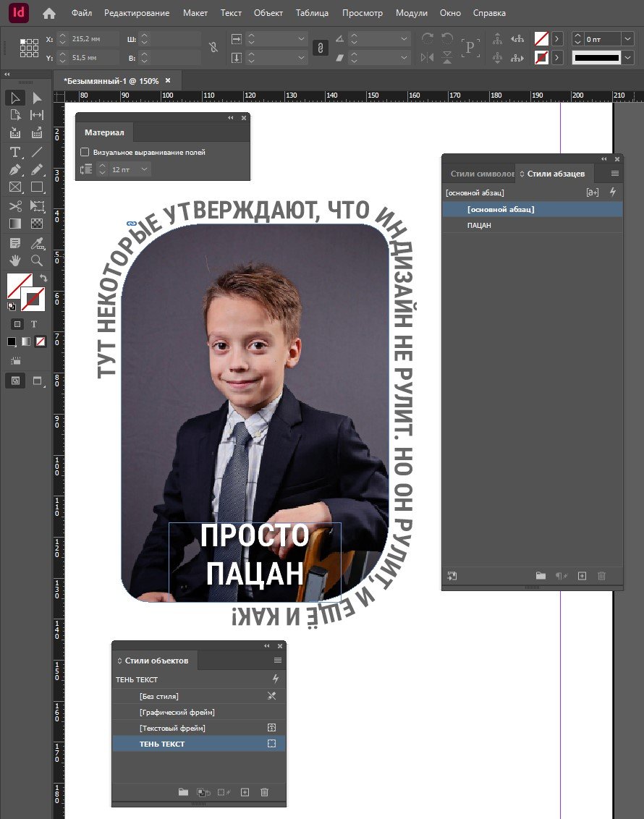Expand the stroke color options arrow
The width and height of the screenshot is (644, 819).
[557, 57]
